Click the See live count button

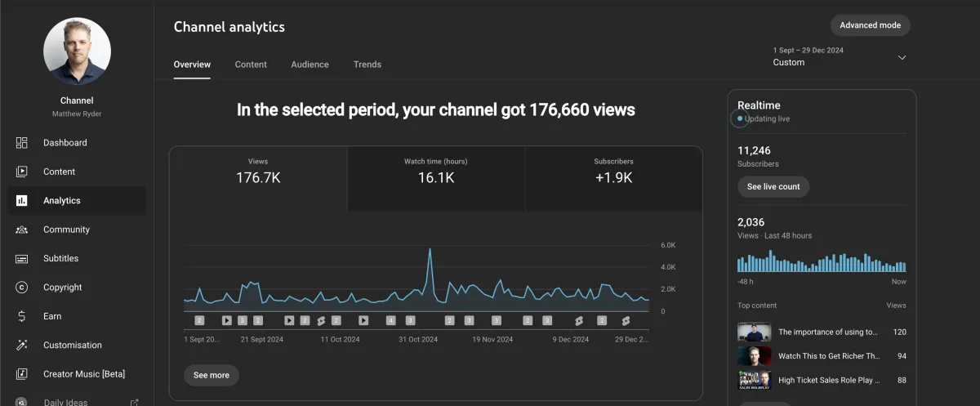point(773,187)
